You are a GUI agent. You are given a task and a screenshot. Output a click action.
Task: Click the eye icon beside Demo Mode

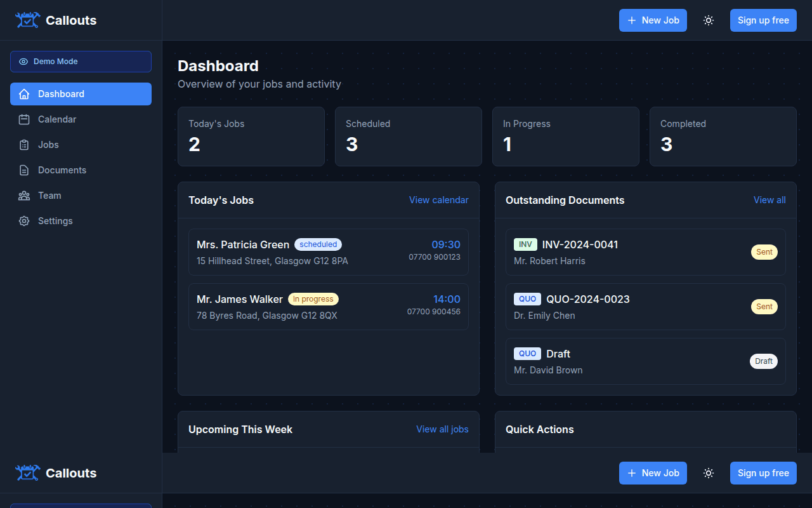(23, 61)
